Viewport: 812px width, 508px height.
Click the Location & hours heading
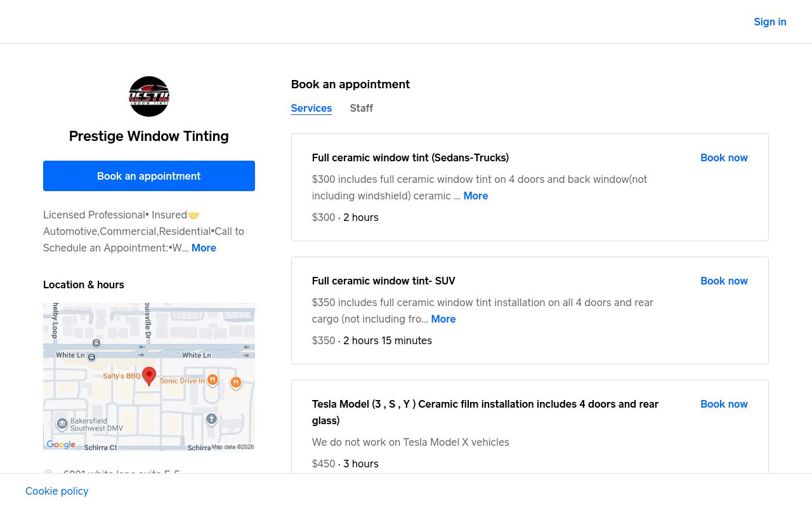click(84, 284)
